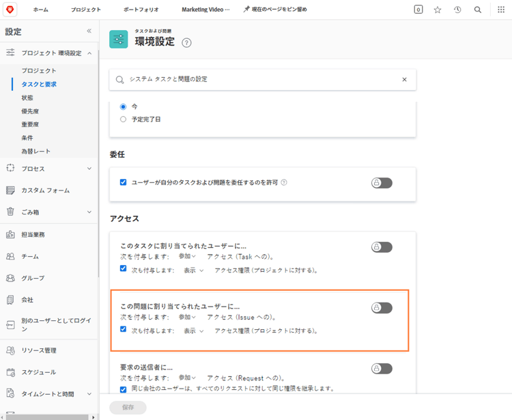Click the pin icon to pin current page
Viewport: 512px width, 420px height.
246,9
